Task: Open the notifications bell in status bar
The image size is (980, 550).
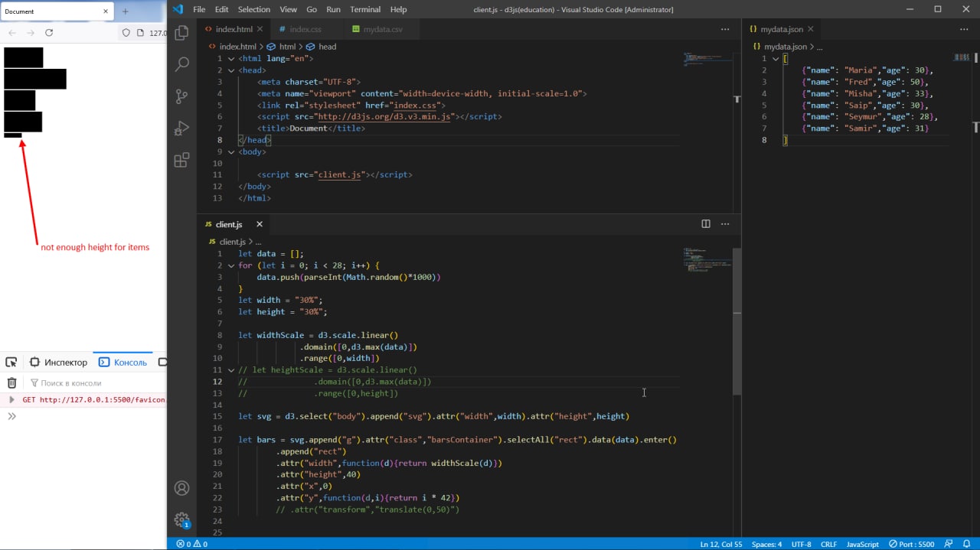Action: pyautogui.click(x=967, y=544)
